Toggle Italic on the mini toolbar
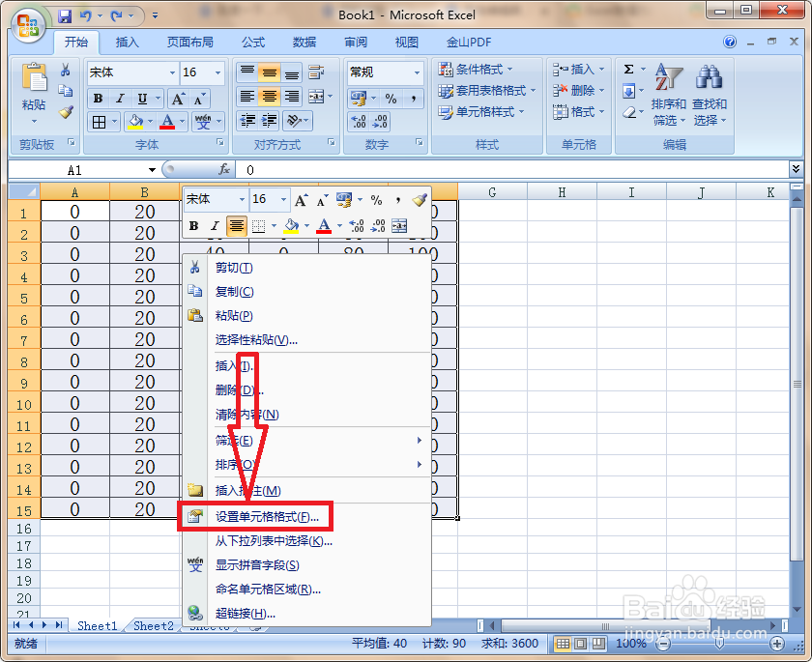 (215, 226)
